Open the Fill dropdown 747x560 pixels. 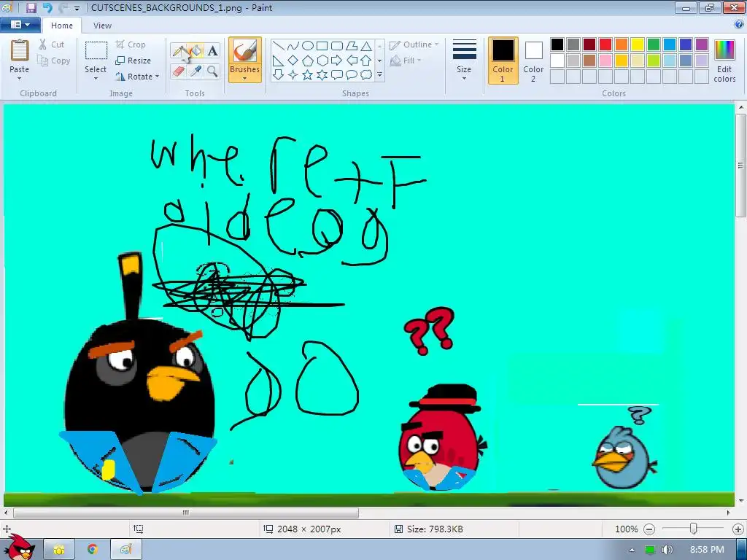[x=406, y=61]
